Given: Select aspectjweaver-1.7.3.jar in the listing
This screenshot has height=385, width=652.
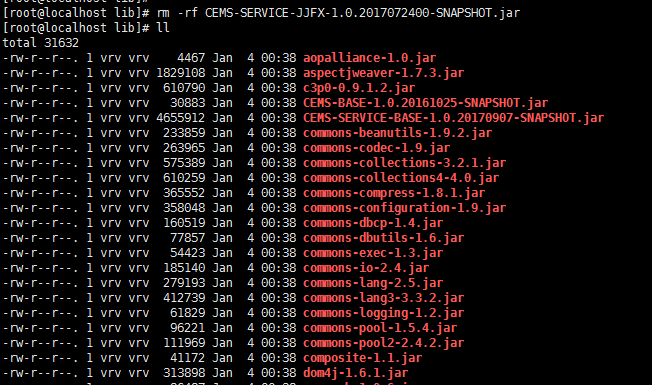Looking at the screenshot, I should coord(383,73).
